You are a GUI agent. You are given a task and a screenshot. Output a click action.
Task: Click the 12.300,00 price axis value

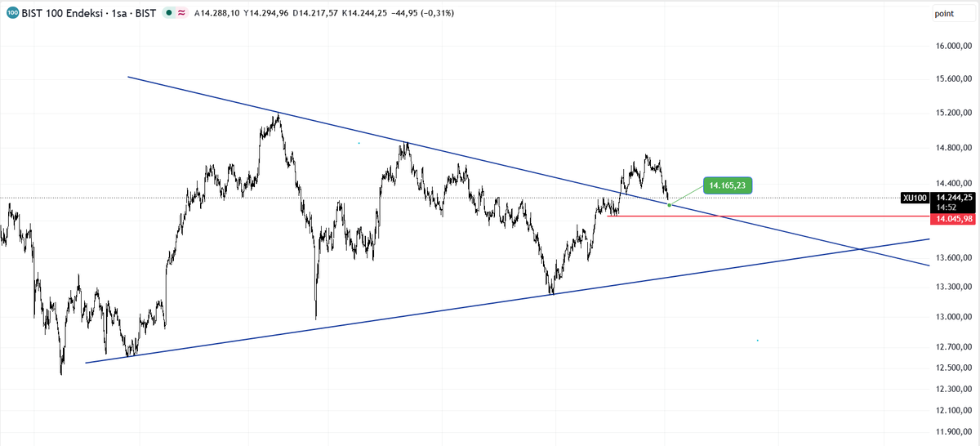pos(953,390)
